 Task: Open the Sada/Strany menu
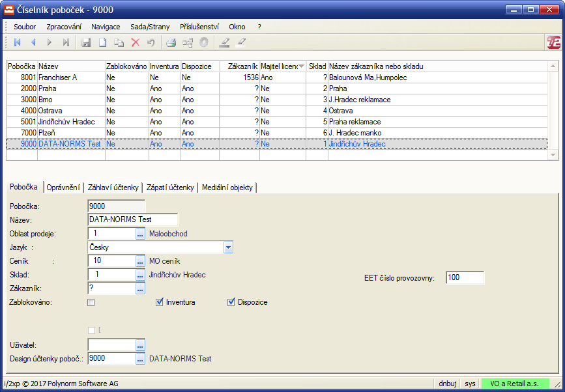tap(150, 27)
